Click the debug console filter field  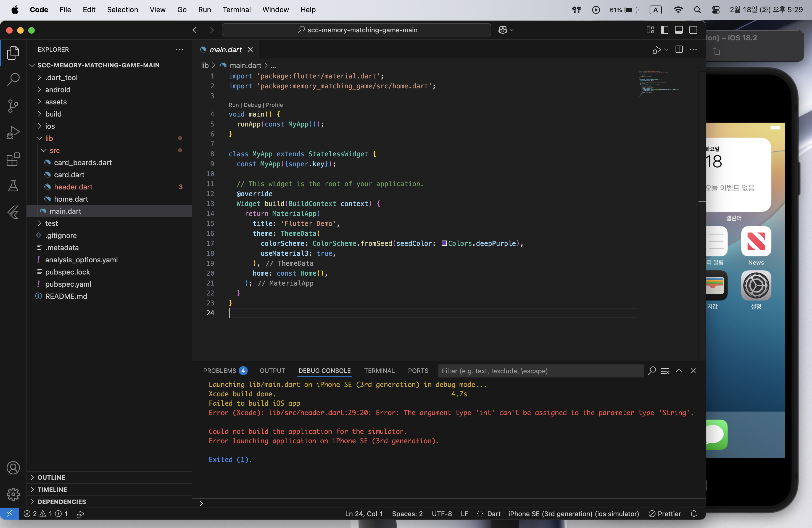tap(541, 371)
